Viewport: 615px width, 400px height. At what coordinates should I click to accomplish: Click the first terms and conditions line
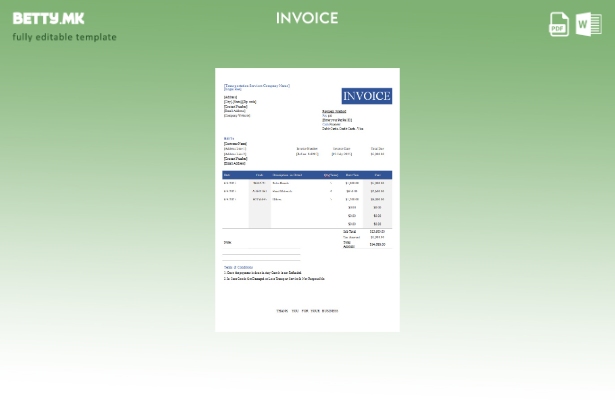pyautogui.click(x=263, y=273)
